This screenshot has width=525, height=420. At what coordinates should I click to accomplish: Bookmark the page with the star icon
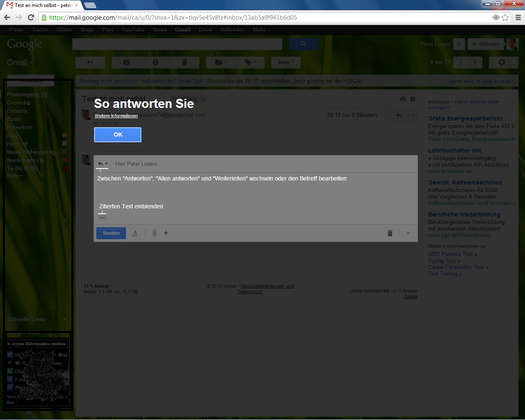(x=505, y=17)
